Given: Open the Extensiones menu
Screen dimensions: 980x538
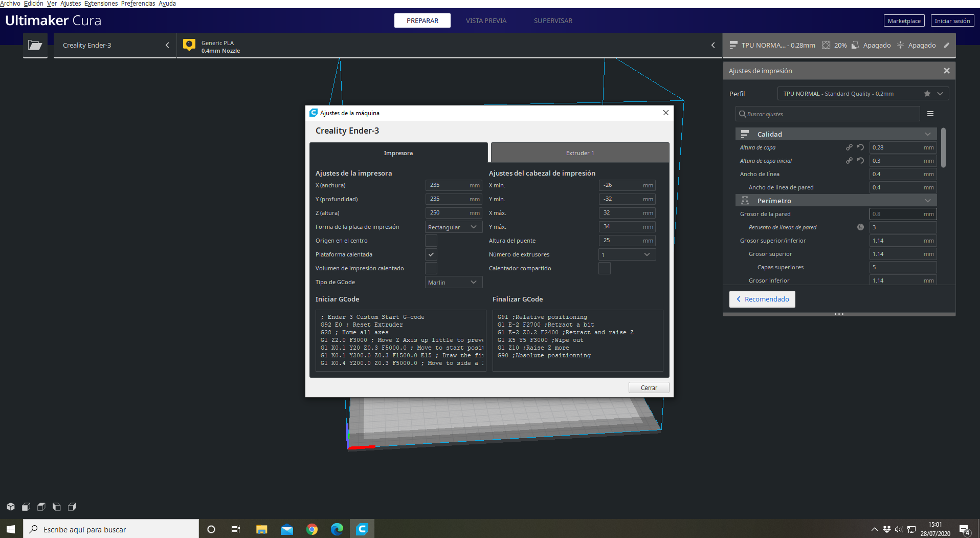Looking at the screenshot, I should point(101,4).
